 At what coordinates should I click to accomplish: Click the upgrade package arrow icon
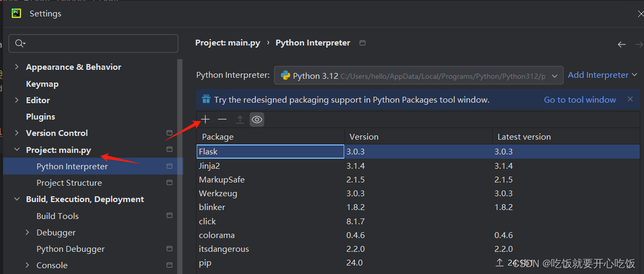pos(240,120)
